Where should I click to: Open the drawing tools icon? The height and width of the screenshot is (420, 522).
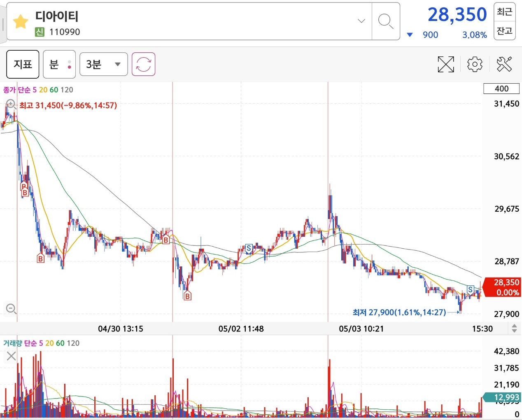pyautogui.click(x=504, y=64)
